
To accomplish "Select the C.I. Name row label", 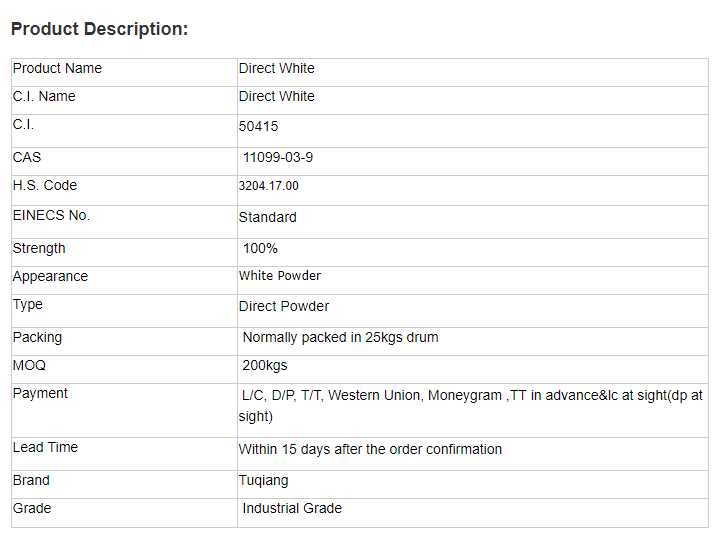I will point(44,97).
